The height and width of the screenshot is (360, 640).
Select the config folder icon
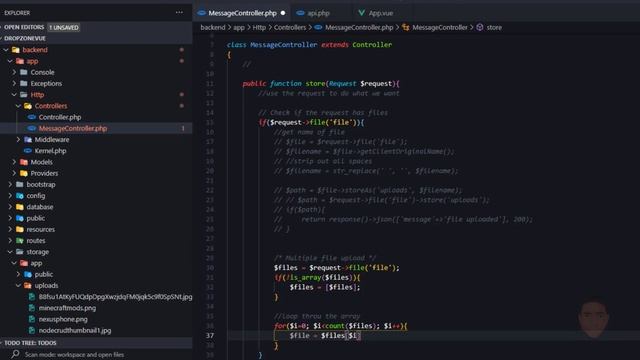click(20, 196)
